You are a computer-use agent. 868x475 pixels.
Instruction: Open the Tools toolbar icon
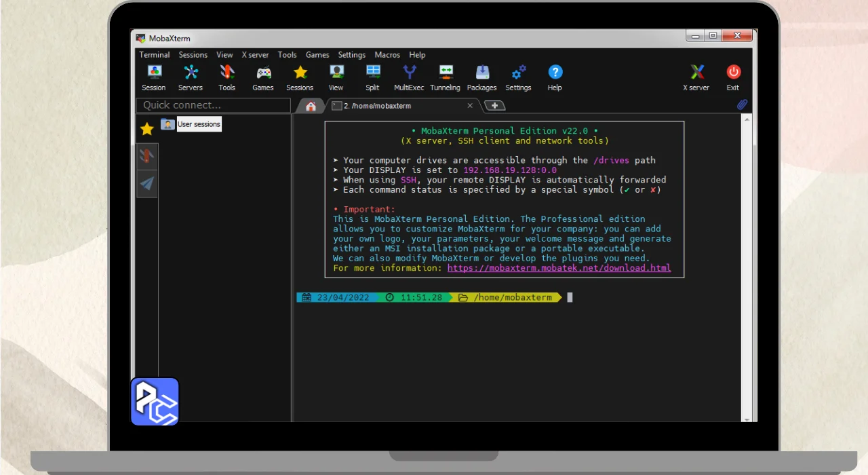click(x=226, y=77)
